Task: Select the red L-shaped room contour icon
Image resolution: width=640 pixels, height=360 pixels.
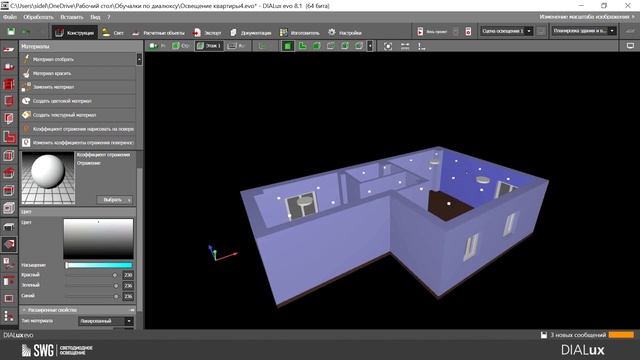Action: click(9, 137)
